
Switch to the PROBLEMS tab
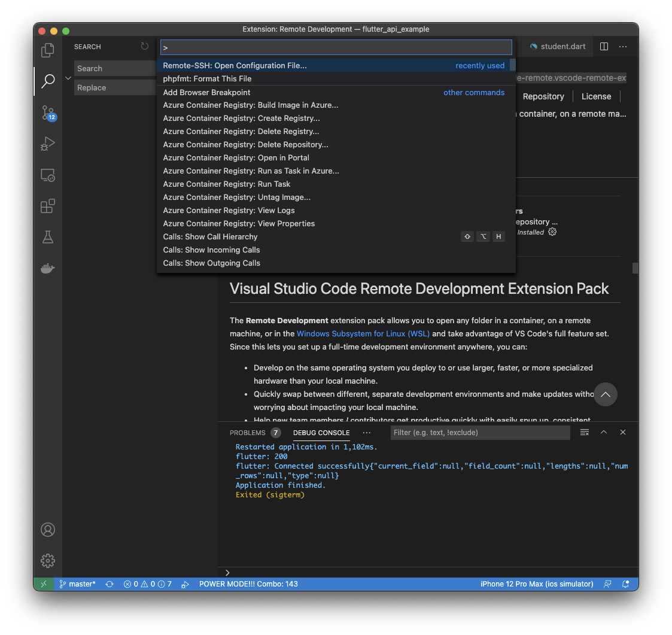pos(247,433)
